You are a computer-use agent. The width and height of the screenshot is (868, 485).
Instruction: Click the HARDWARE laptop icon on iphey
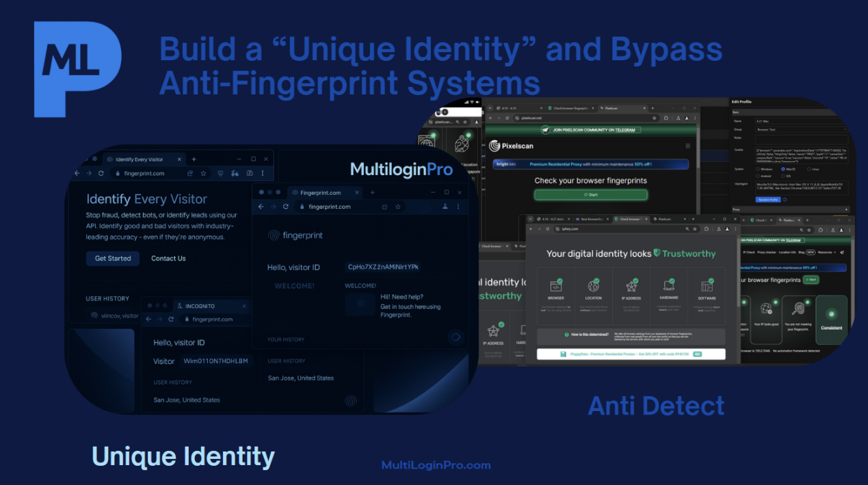point(669,285)
